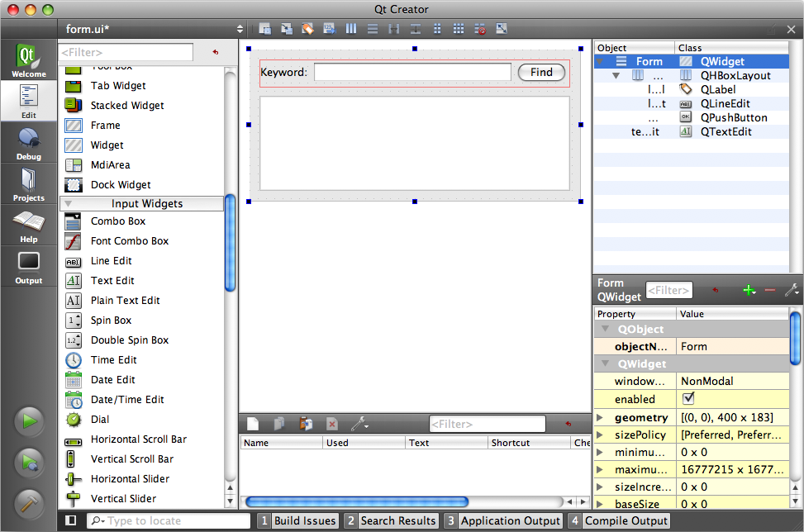Open the Projects mode
This screenshot has width=804, height=532.
tap(28, 184)
